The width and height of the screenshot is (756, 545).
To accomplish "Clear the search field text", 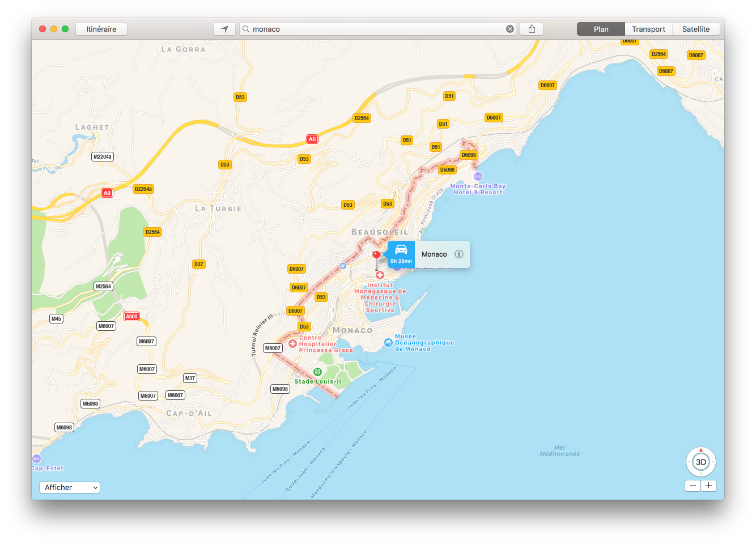I will coord(509,29).
